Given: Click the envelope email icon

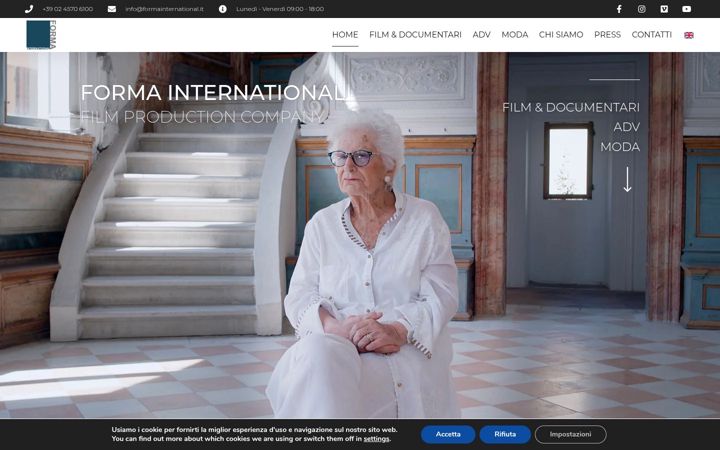Looking at the screenshot, I should click(112, 9).
